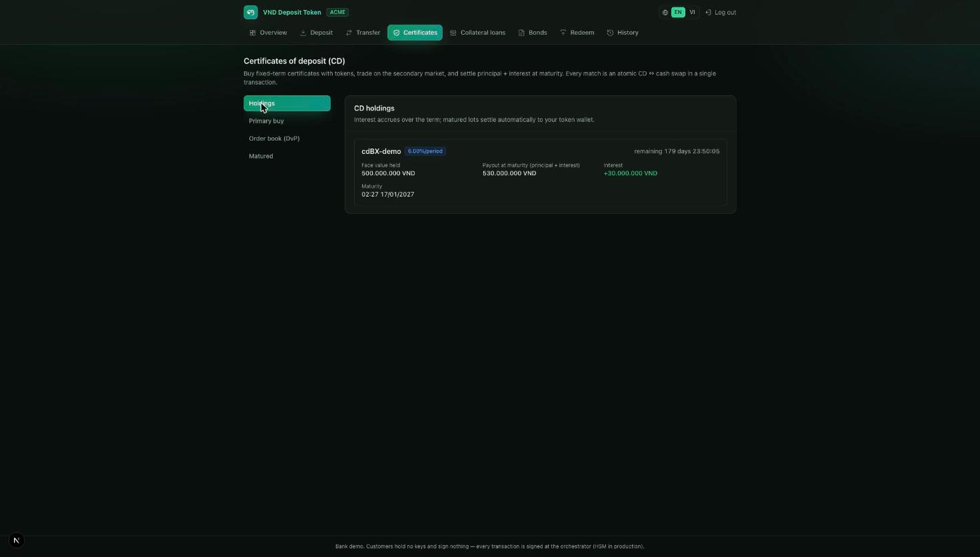Open the cdBX-demo holding card
This screenshot has height=557, width=980.
540,173
